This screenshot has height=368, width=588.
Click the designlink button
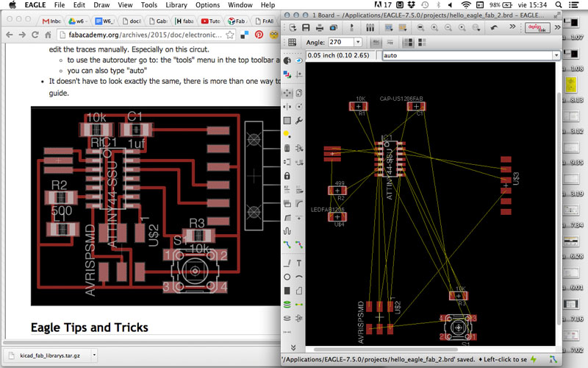pyautogui.click(x=537, y=27)
